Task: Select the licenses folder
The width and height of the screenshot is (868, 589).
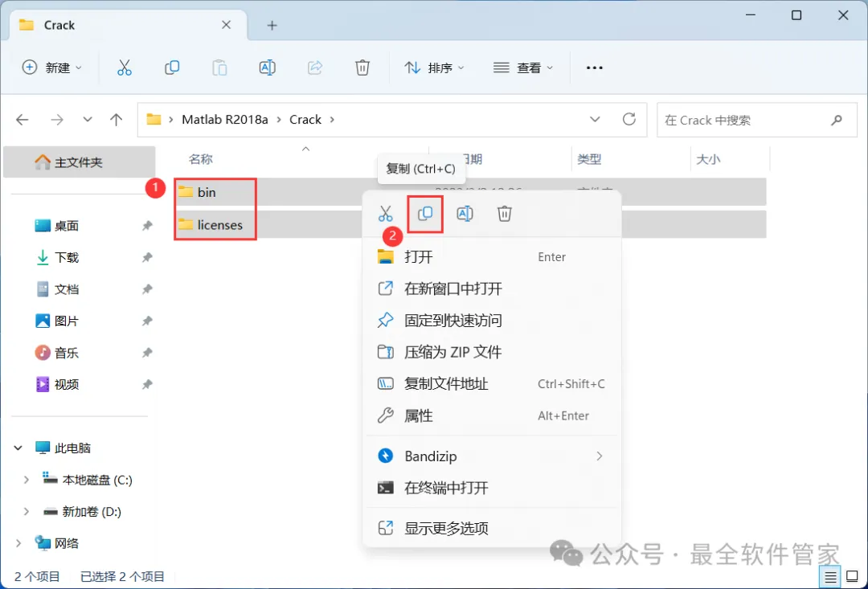Action: [219, 225]
